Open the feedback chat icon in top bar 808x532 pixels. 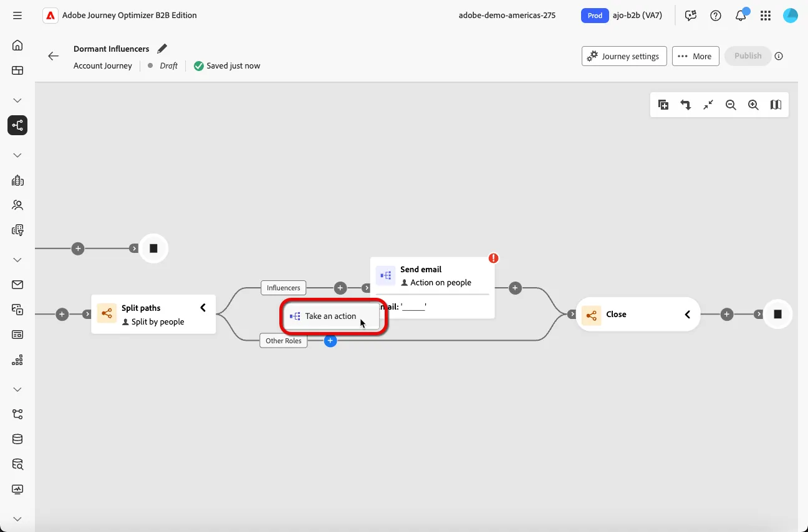(691, 16)
